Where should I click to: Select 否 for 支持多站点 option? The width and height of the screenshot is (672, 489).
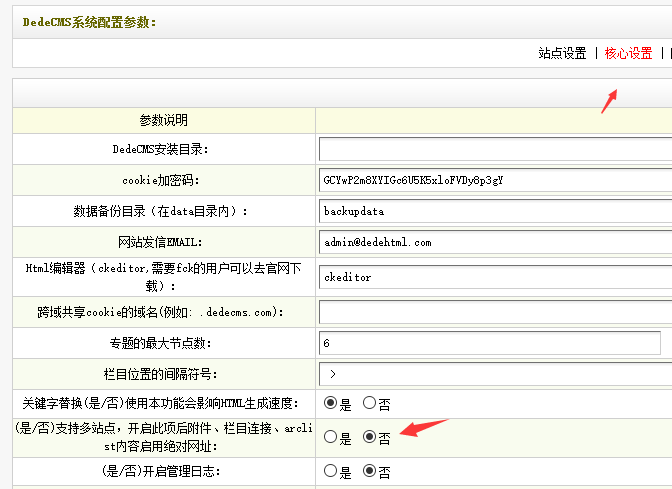pos(369,437)
